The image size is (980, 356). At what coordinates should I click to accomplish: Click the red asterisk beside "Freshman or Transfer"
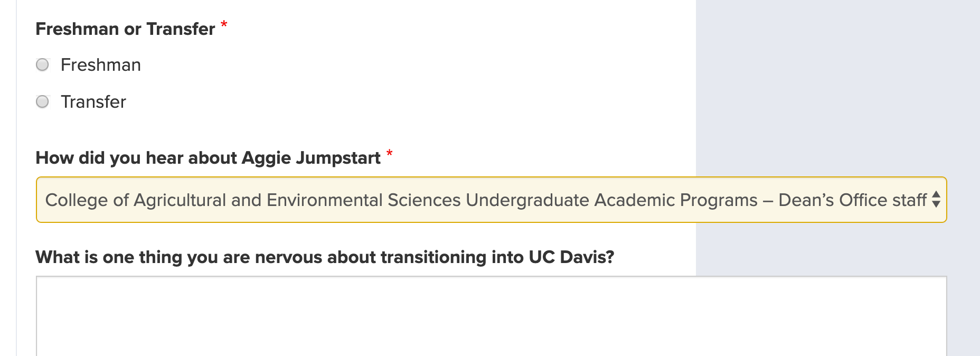coord(224,25)
